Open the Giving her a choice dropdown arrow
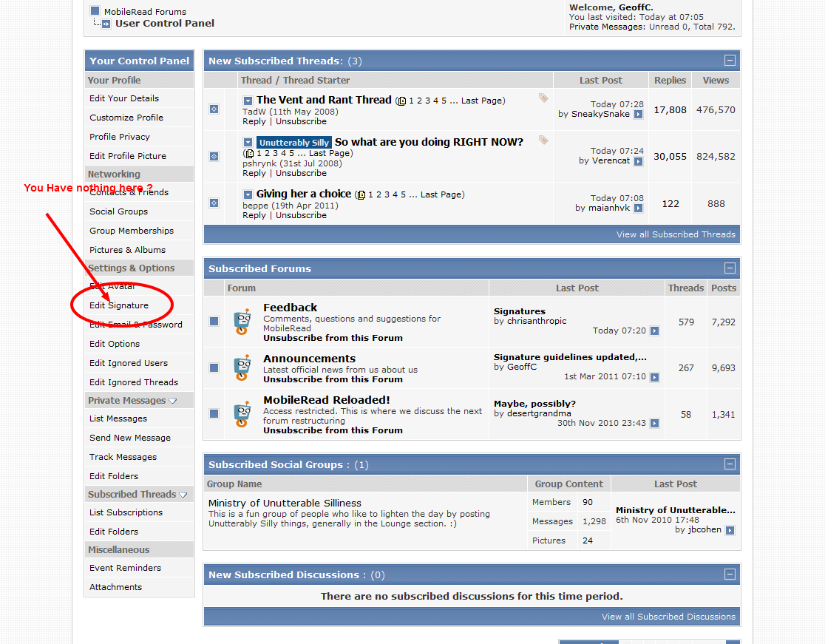 pyautogui.click(x=248, y=194)
